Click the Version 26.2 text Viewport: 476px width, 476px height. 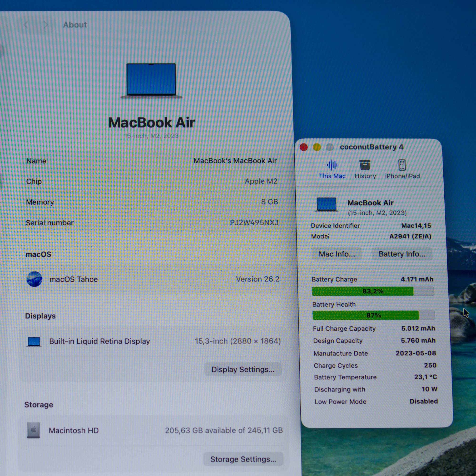pyautogui.click(x=258, y=279)
